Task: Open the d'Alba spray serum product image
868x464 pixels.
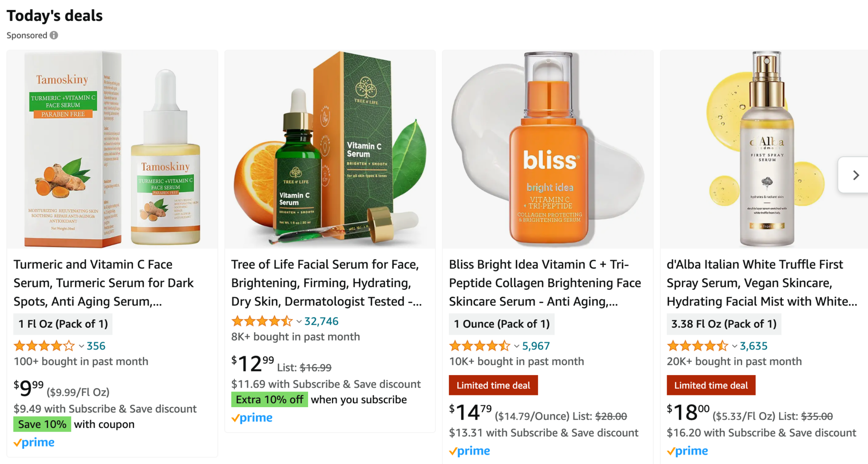Action: pyautogui.click(x=764, y=149)
